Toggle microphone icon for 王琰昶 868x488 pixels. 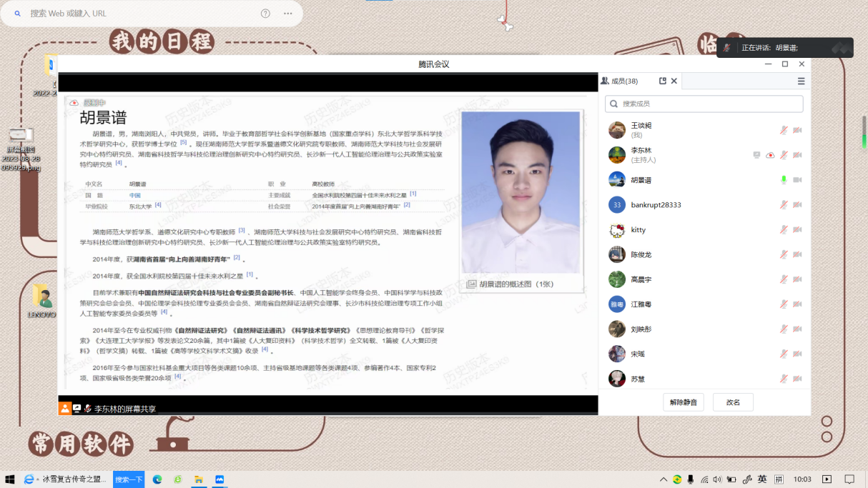click(784, 130)
